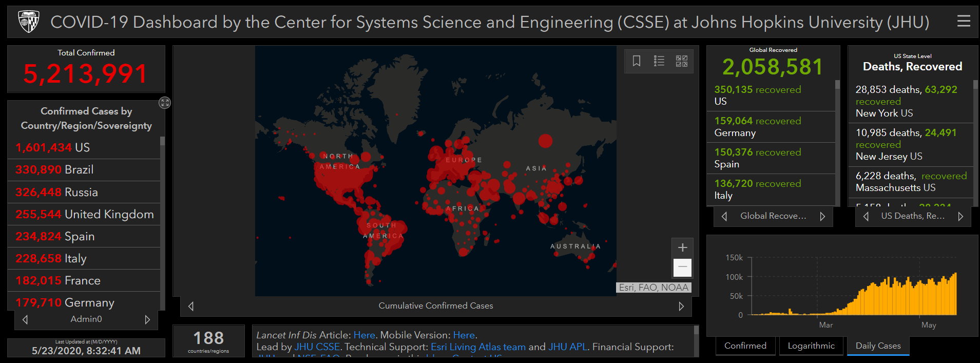Select New Jersey US deaths entry

coord(911,144)
